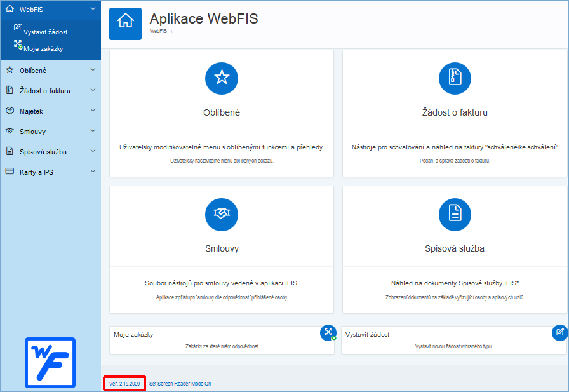
Task: Click the round invoice icon on Žádost o fakturu card
Action: pos(455,78)
